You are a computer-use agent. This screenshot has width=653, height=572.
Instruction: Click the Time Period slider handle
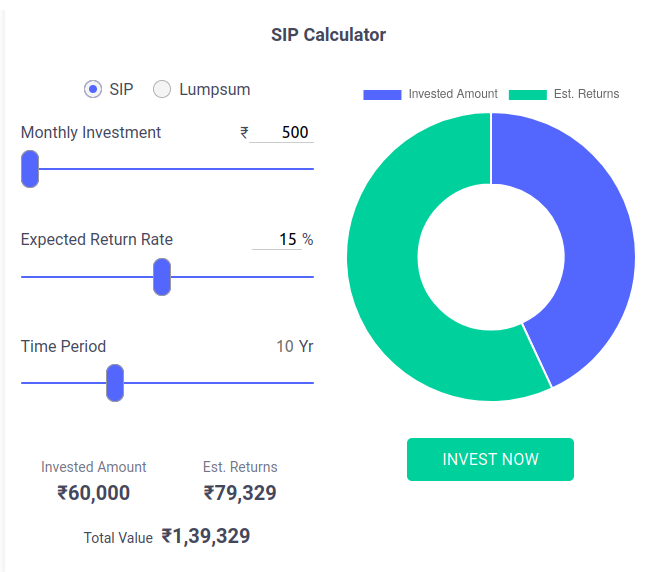click(x=115, y=383)
